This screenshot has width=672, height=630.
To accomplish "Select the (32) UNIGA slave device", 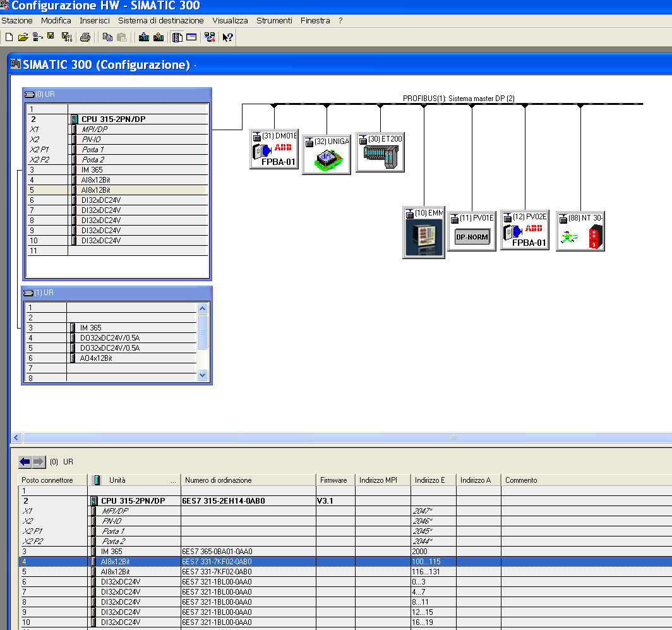I will click(327, 155).
